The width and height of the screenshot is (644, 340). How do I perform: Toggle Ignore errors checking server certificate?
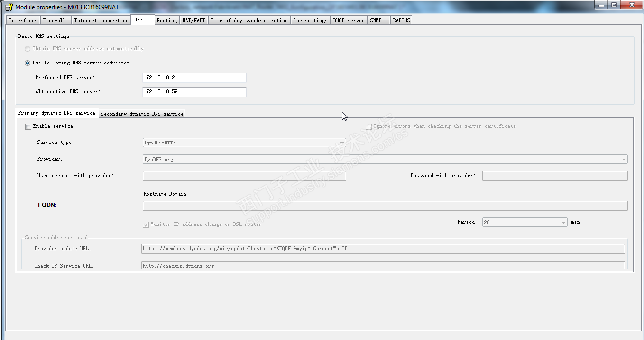click(x=368, y=126)
